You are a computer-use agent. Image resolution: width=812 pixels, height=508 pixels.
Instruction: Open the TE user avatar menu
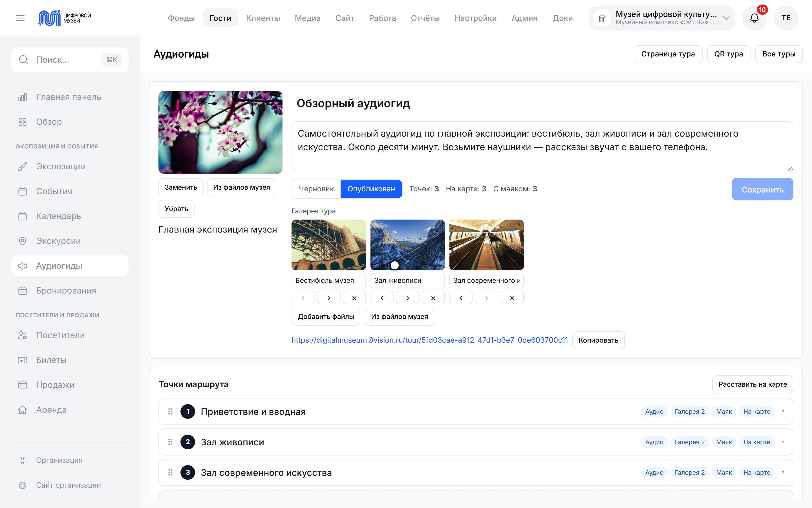click(786, 18)
